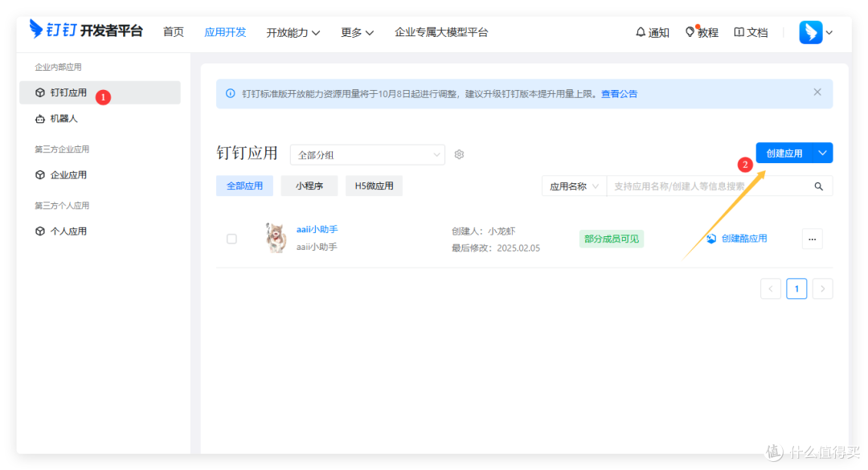Open the 应用名称 search-type dropdown
868x470 pixels.
click(574, 186)
